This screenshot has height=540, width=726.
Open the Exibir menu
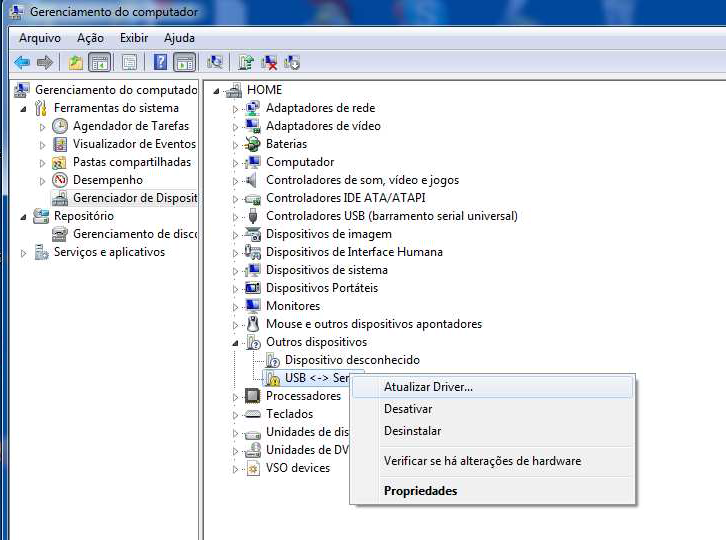pos(134,38)
